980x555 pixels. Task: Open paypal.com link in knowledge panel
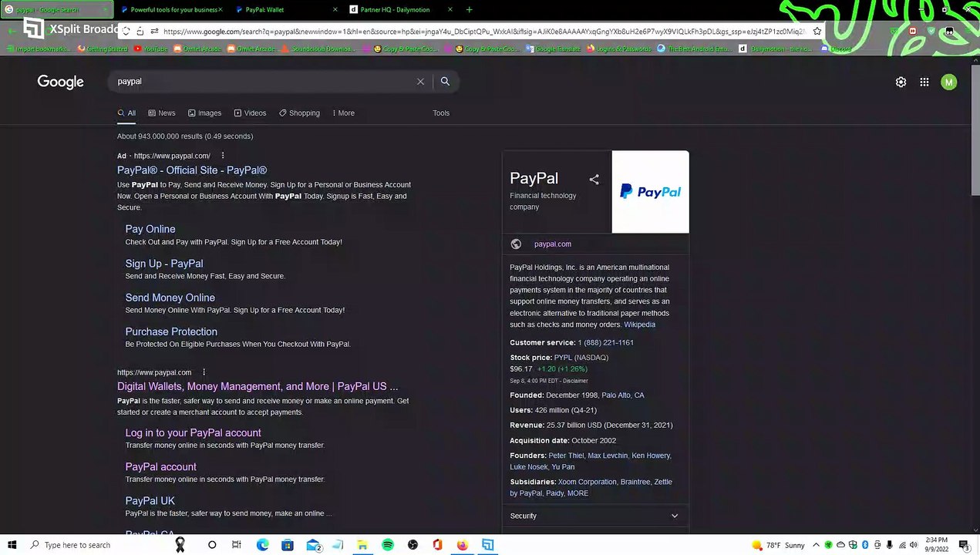click(553, 244)
